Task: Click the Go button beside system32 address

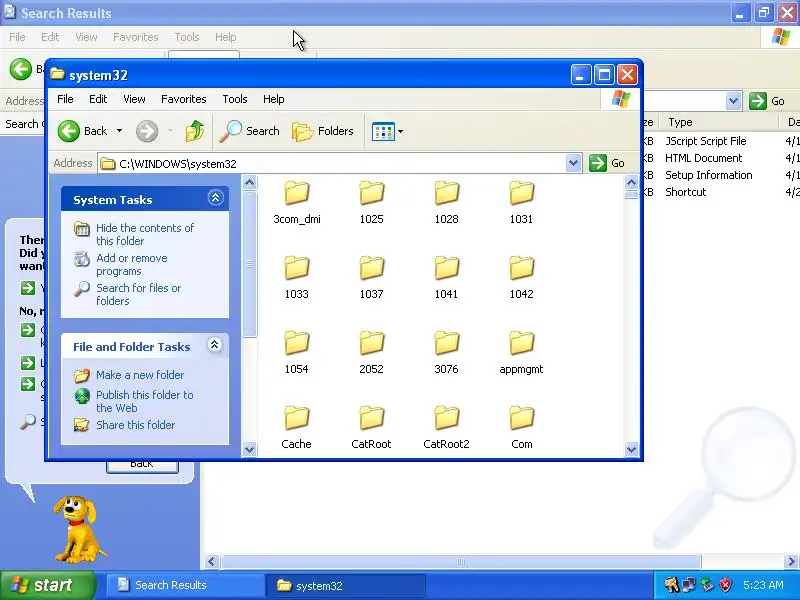Action: (607, 163)
